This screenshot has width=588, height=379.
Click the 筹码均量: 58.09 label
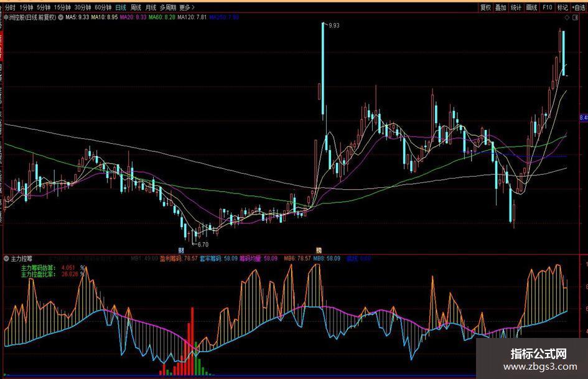coord(259,258)
